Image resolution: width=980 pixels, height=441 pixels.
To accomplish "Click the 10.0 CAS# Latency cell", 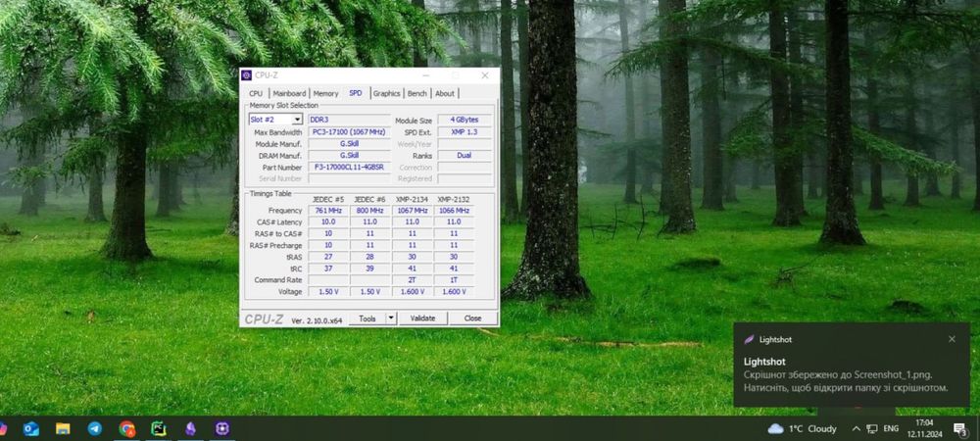I will (328, 221).
